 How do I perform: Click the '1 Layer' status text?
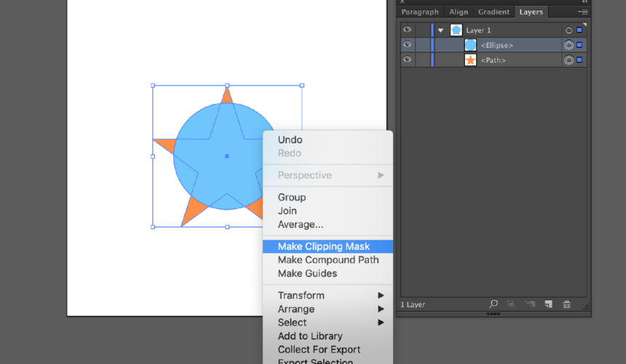click(413, 304)
